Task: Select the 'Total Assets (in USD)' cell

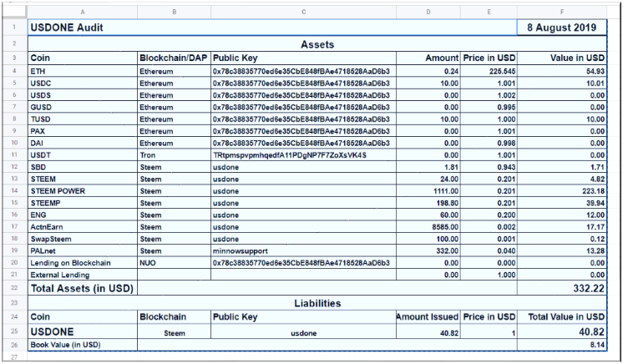Action: tap(83, 288)
